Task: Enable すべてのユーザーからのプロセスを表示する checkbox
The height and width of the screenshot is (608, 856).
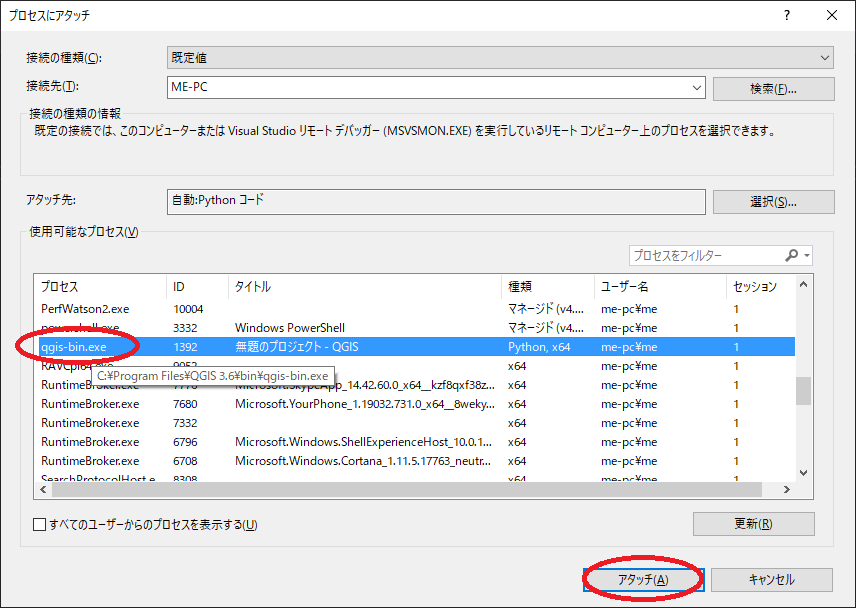Action: point(39,524)
